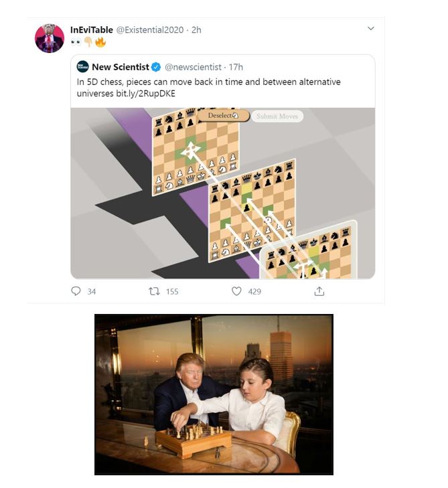This screenshot has height=488, width=448.
Task: Click the New Scientist display name
Action: point(121,67)
